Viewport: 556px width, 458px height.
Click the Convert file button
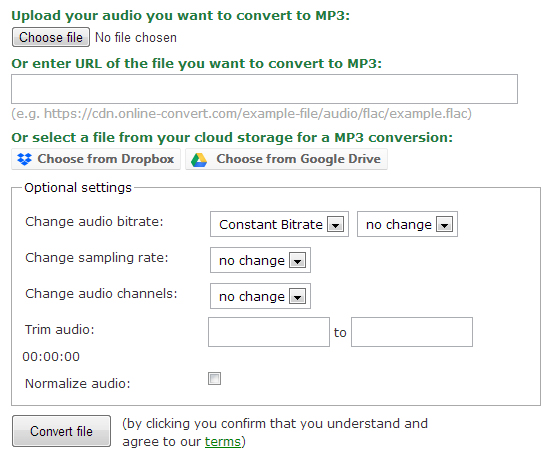pyautogui.click(x=61, y=431)
